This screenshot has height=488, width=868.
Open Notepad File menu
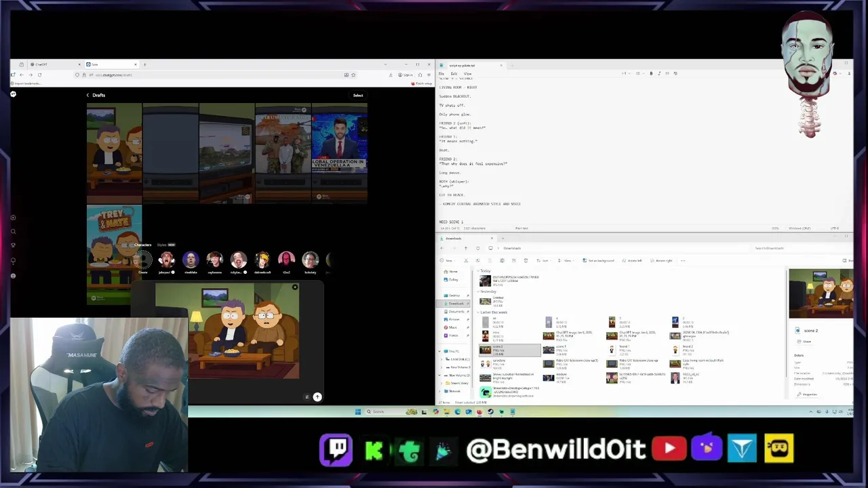(441, 73)
